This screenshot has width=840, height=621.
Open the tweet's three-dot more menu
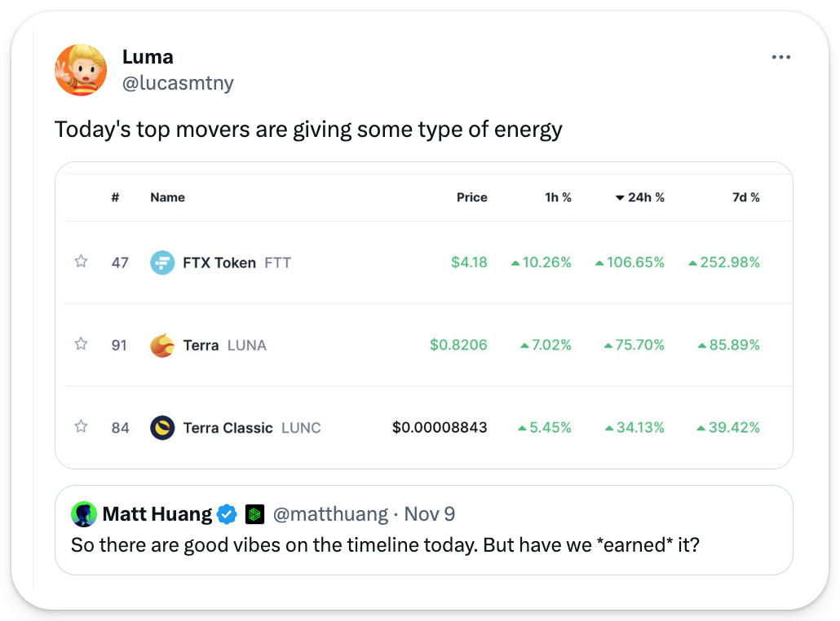780,57
